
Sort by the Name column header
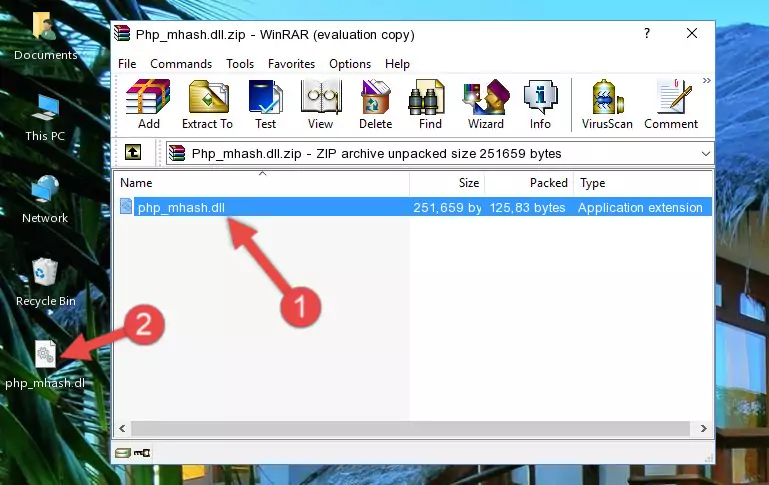[262, 183]
